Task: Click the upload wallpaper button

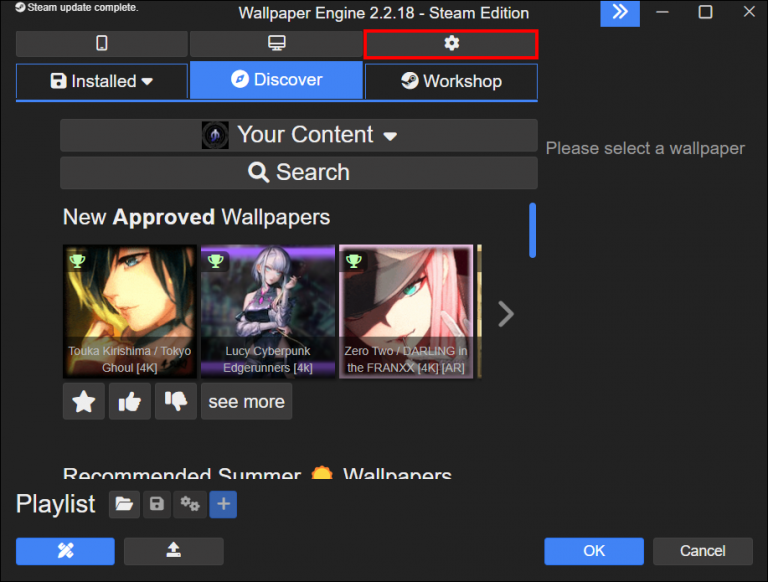Action: pos(173,551)
